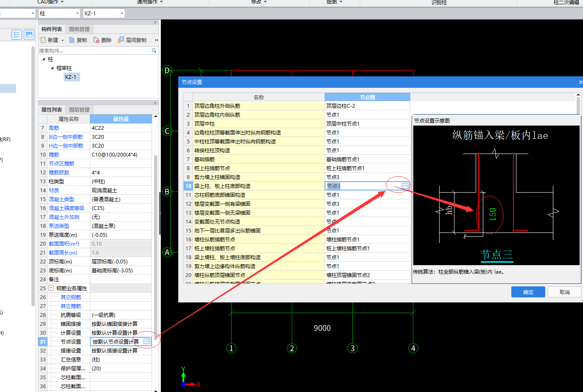
Task: Click grid axis bubble C
Action: coord(167,131)
